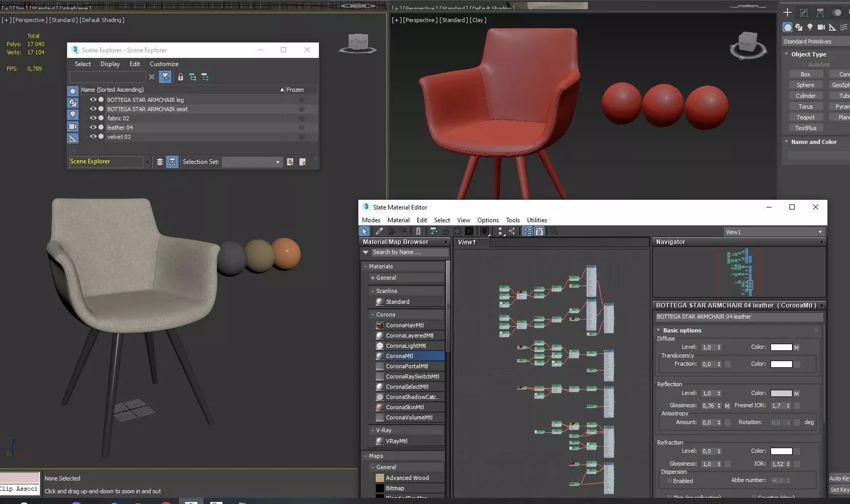850x504 pixels.
Task: Open the Create tab plus icon in Command Panel
Action: 787,12
